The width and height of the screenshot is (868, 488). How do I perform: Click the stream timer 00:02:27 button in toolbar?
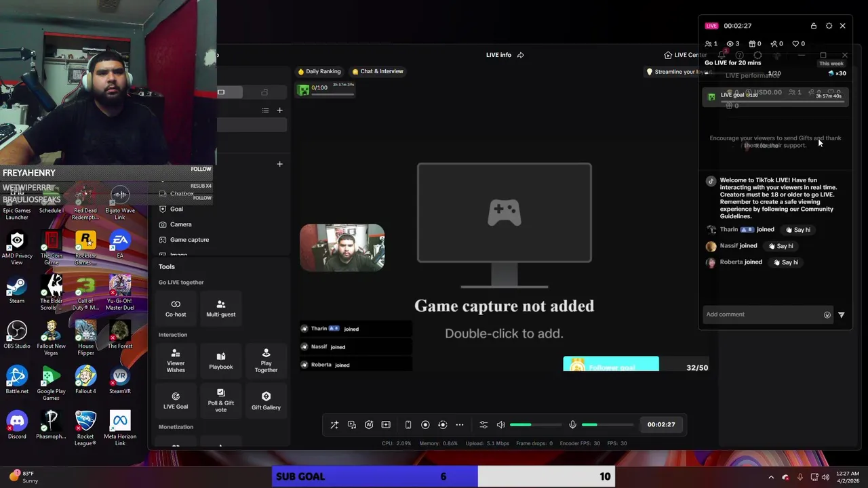pyautogui.click(x=661, y=425)
